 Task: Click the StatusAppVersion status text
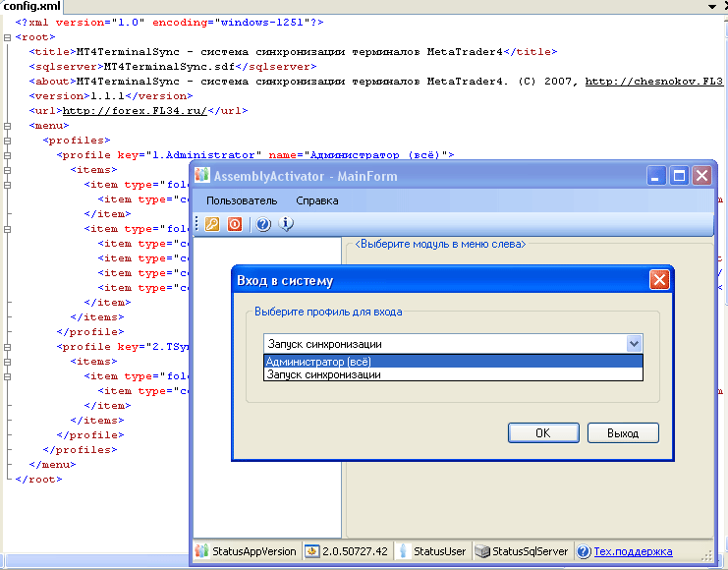pyautogui.click(x=253, y=551)
